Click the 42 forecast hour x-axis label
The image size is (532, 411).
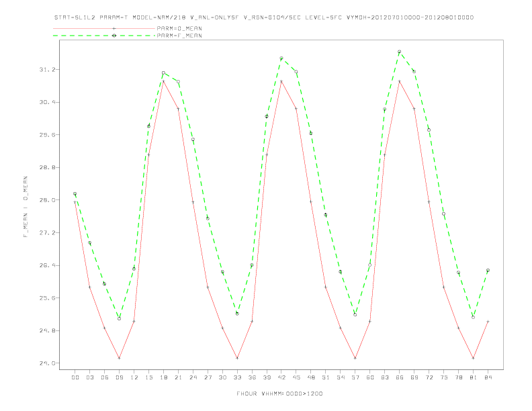[x=281, y=377]
